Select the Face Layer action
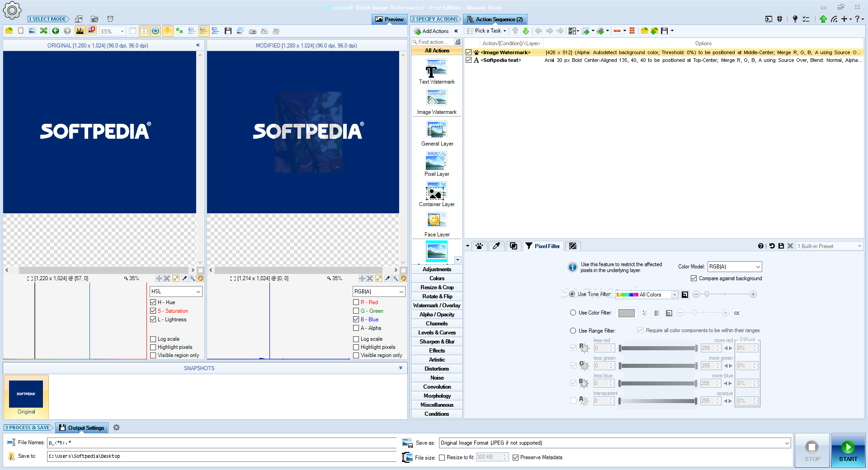Image resolution: width=868 pixels, height=470 pixels. tap(437, 225)
